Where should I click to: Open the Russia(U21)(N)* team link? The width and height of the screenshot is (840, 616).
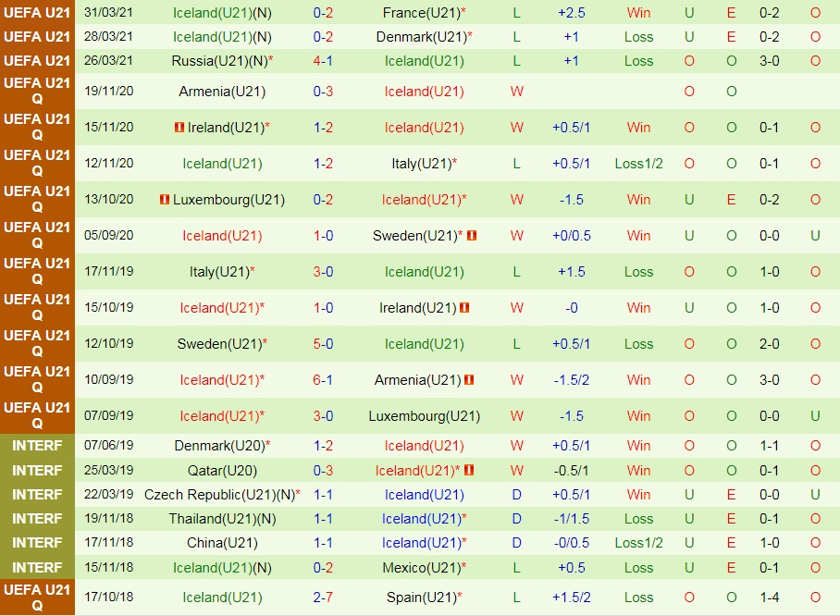(222, 61)
